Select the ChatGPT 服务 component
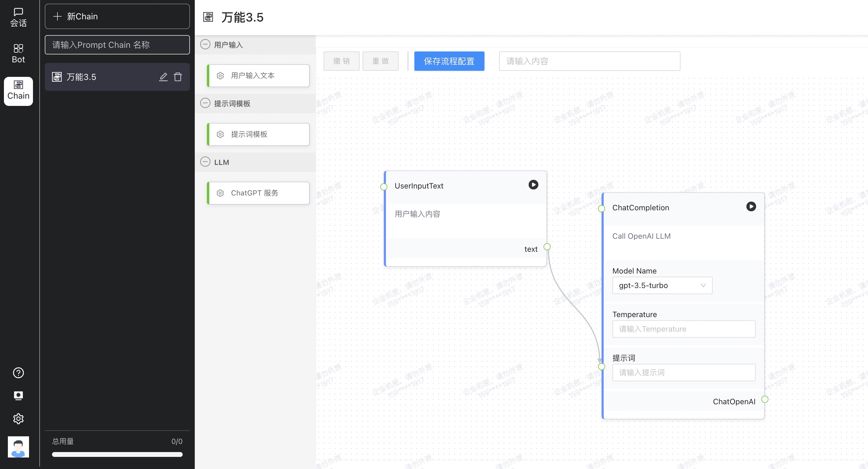This screenshot has width=868, height=469. coord(258,193)
